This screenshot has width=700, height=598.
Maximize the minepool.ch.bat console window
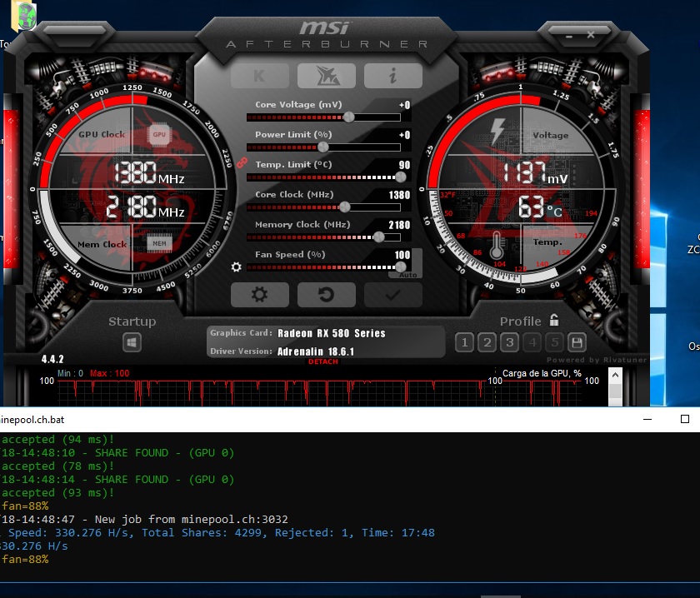(x=685, y=419)
